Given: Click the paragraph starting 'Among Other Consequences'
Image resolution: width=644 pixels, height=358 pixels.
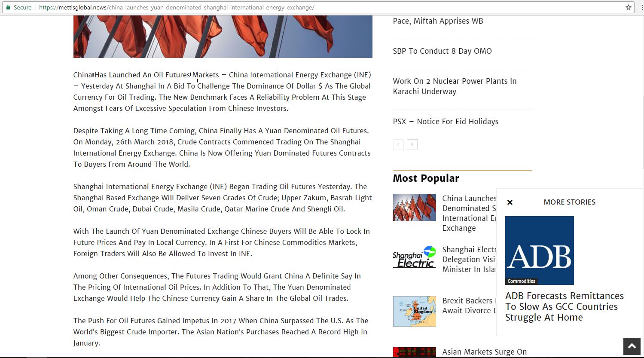Looking at the screenshot, I should pyautogui.click(x=217, y=287).
